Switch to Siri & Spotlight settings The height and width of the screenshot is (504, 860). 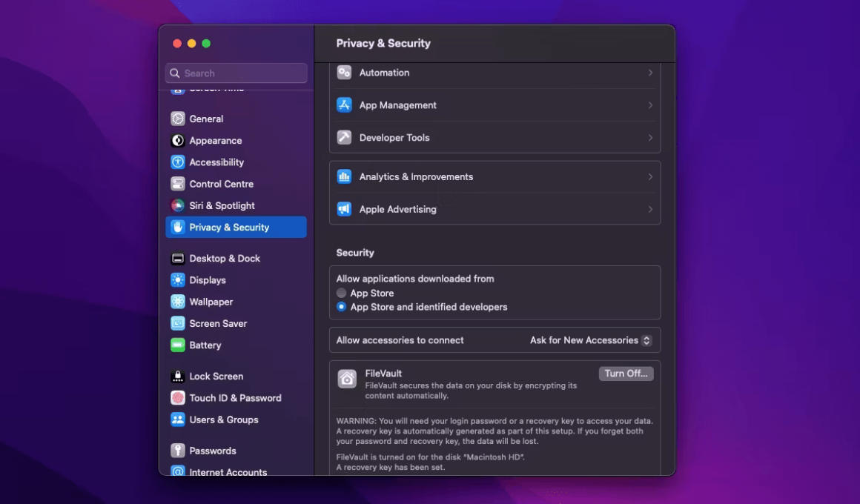pyautogui.click(x=236, y=205)
